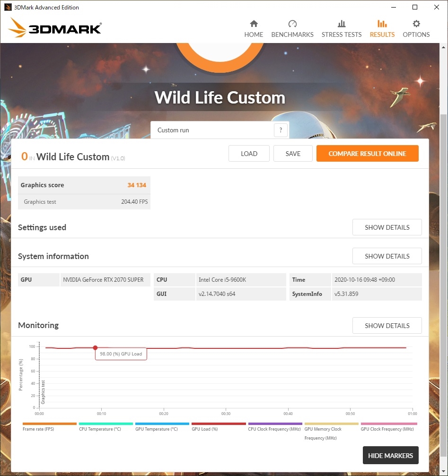Click COMPARE RESULT ONLINE
The image size is (448, 476).
pyautogui.click(x=367, y=154)
